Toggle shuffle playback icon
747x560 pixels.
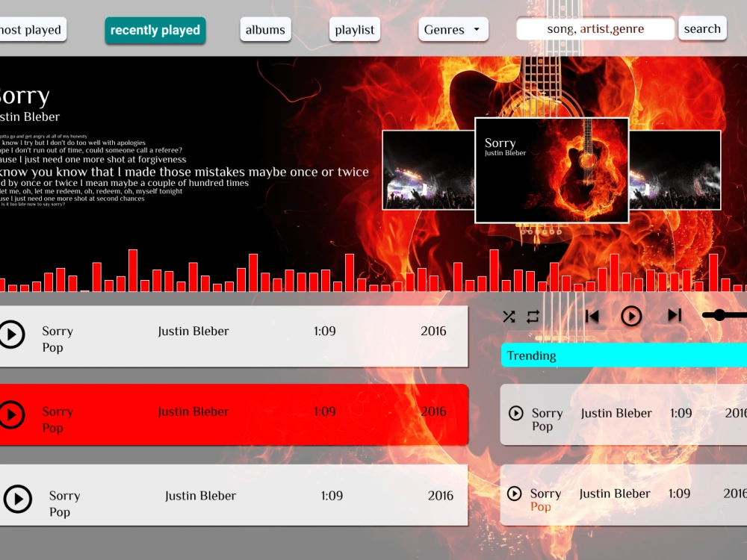pos(509,317)
